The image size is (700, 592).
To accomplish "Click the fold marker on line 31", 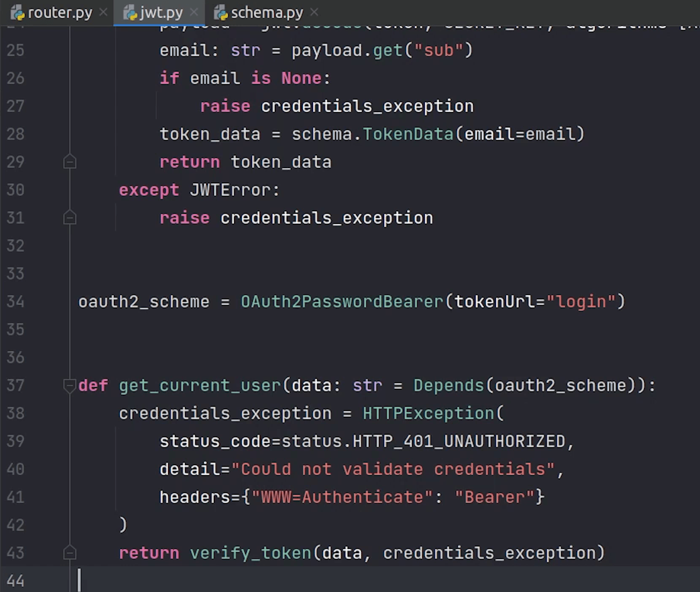I will (69, 218).
